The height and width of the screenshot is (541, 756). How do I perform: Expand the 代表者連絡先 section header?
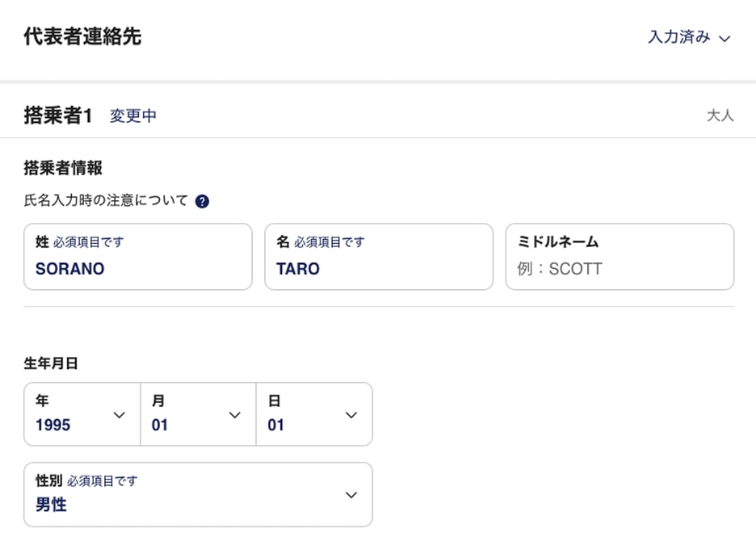coord(82,37)
